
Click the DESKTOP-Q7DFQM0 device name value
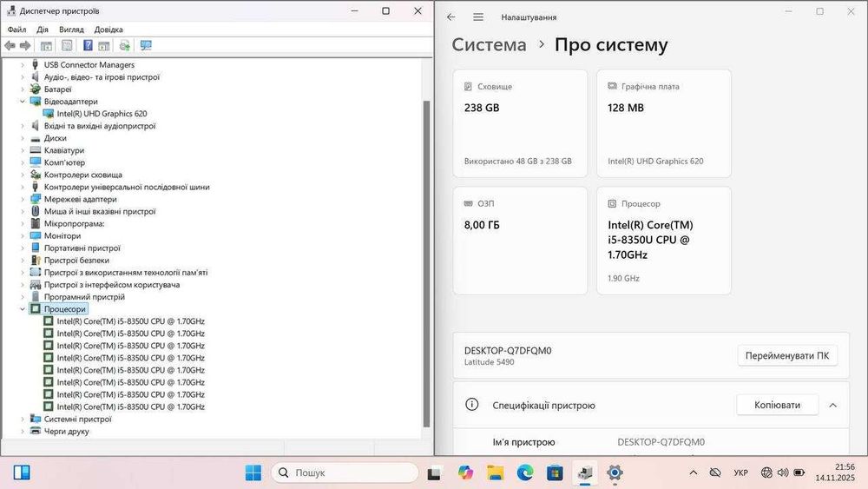click(x=661, y=442)
